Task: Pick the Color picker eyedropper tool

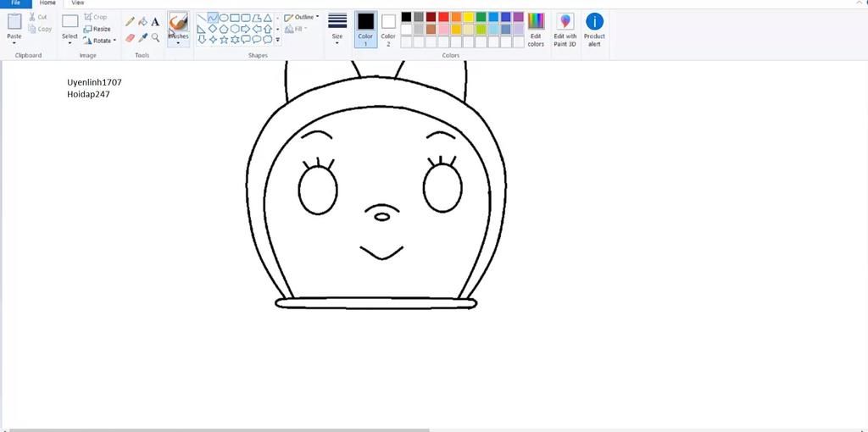Action: point(142,37)
